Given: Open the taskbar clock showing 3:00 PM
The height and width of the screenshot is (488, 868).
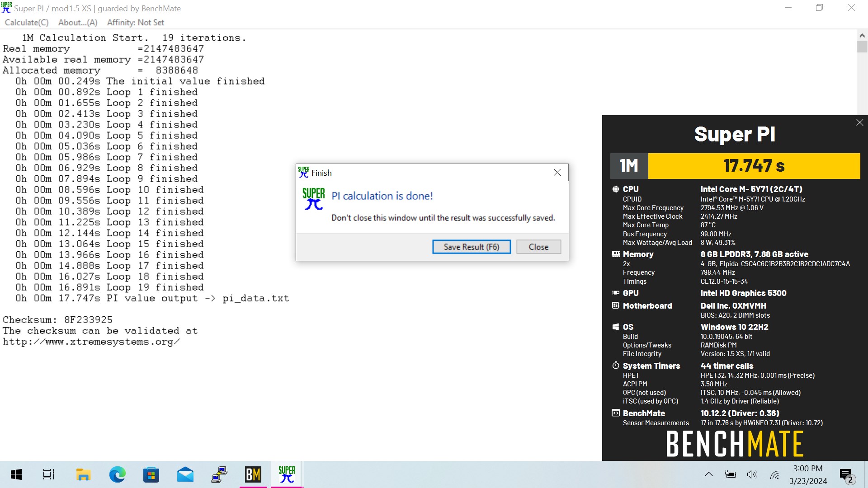Looking at the screenshot, I should click(808, 474).
